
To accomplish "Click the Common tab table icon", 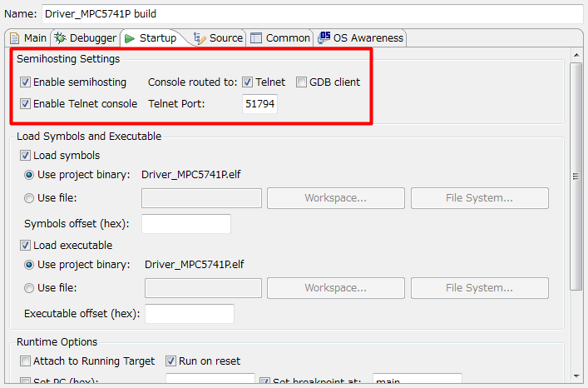I will click(x=256, y=38).
